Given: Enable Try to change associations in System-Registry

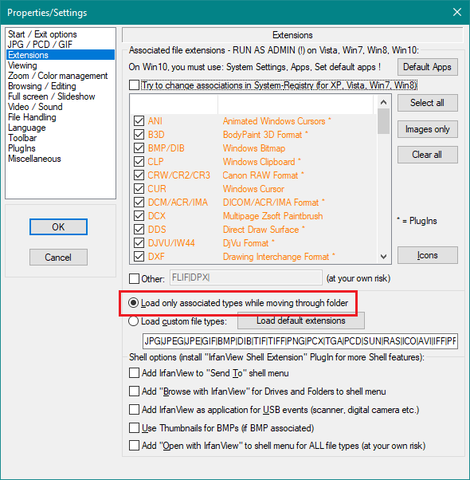Looking at the screenshot, I should pos(134,85).
